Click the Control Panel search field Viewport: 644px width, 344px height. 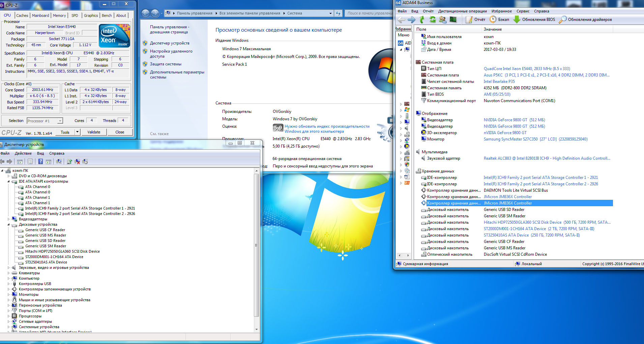tap(370, 13)
